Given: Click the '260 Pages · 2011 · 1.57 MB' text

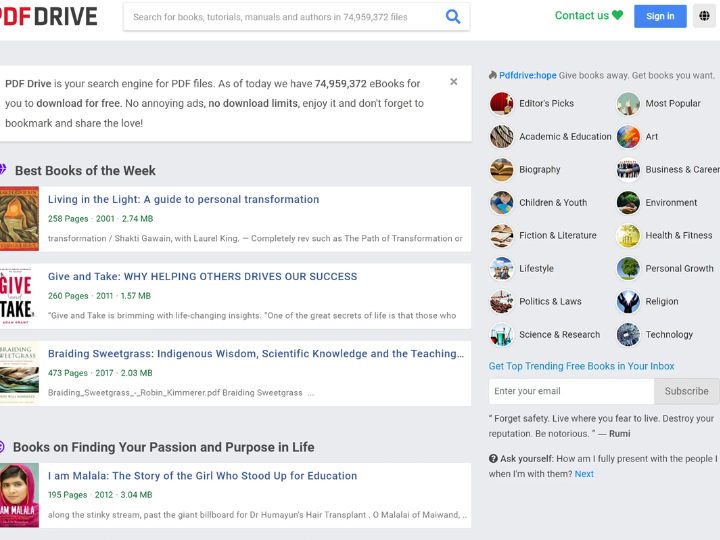Looking at the screenshot, I should click(99, 296).
